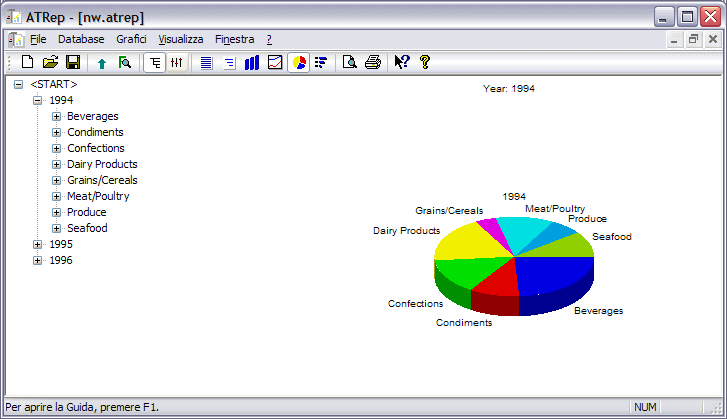Select Beverages in the tree
The image size is (727, 419).
(x=93, y=116)
